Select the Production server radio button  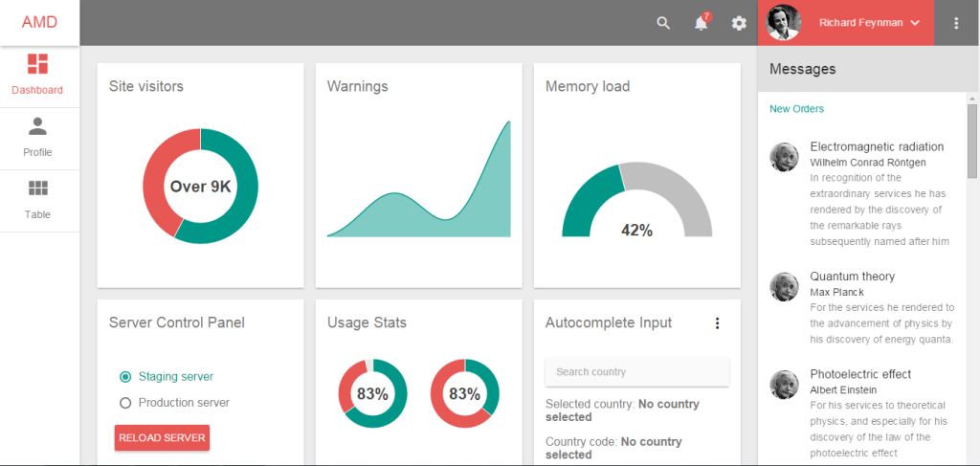125,403
